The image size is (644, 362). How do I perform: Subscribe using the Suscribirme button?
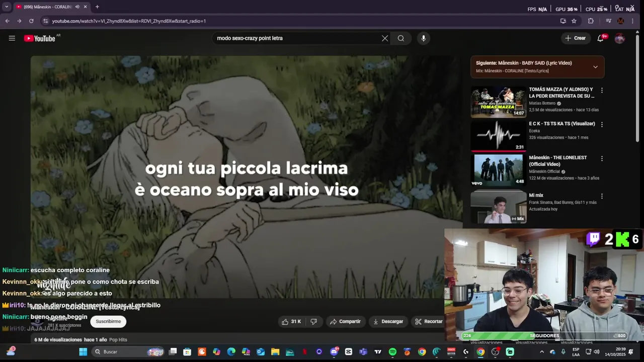tap(108, 321)
